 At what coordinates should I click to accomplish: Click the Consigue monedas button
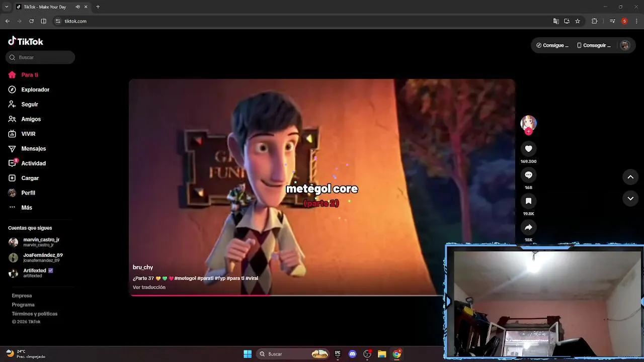[x=552, y=45]
